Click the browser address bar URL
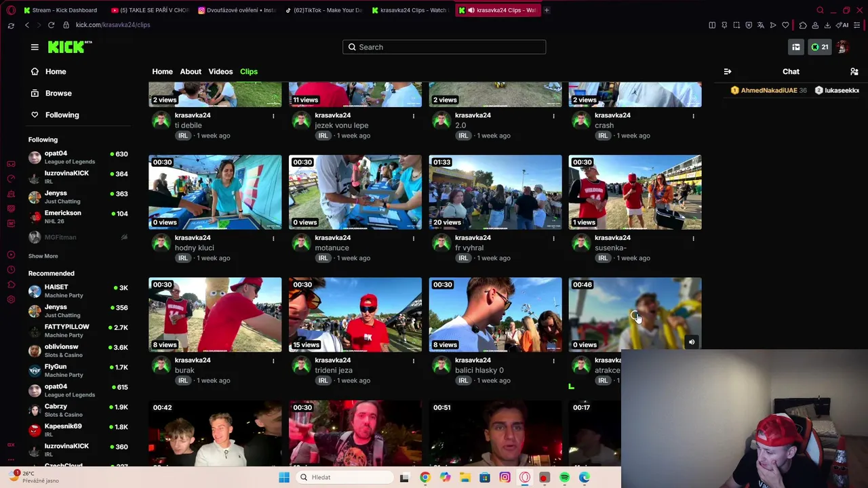 tap(113, 25)
